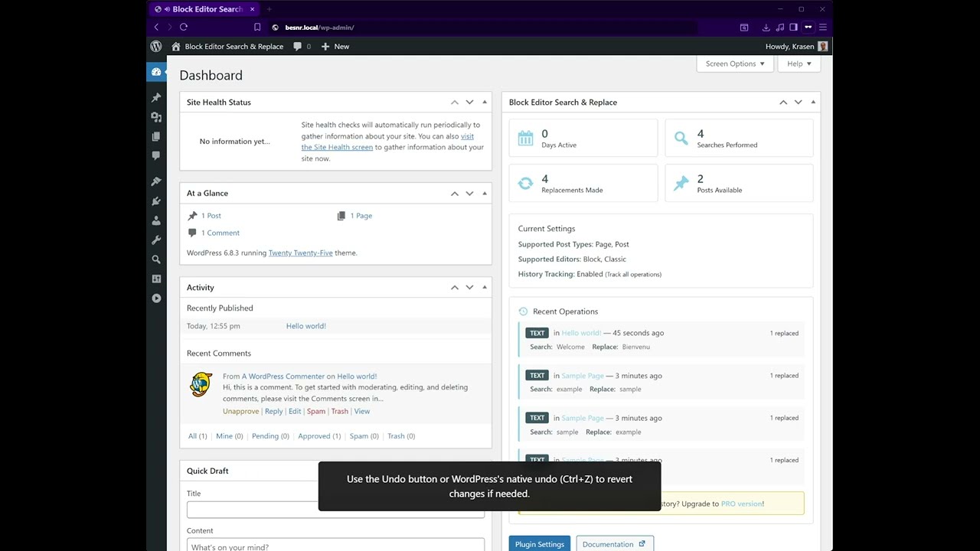The width and height of the screenshot is (980, 551).
Task: Open the Help dropdown tab
Action: tap(799, 64)
